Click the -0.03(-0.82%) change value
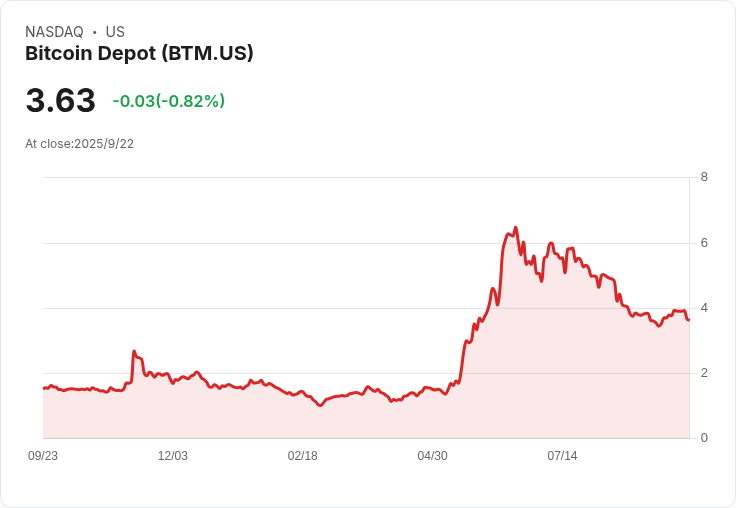 pos(169,101)
